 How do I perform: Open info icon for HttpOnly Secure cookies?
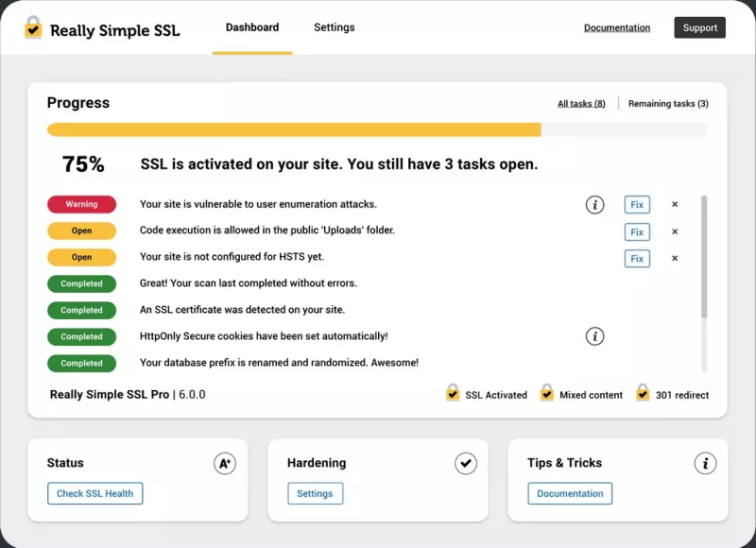pos(594,336)
